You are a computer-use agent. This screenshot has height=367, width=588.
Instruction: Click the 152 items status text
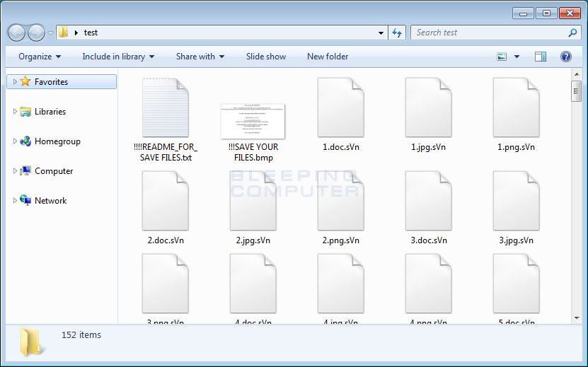(81, 334)
